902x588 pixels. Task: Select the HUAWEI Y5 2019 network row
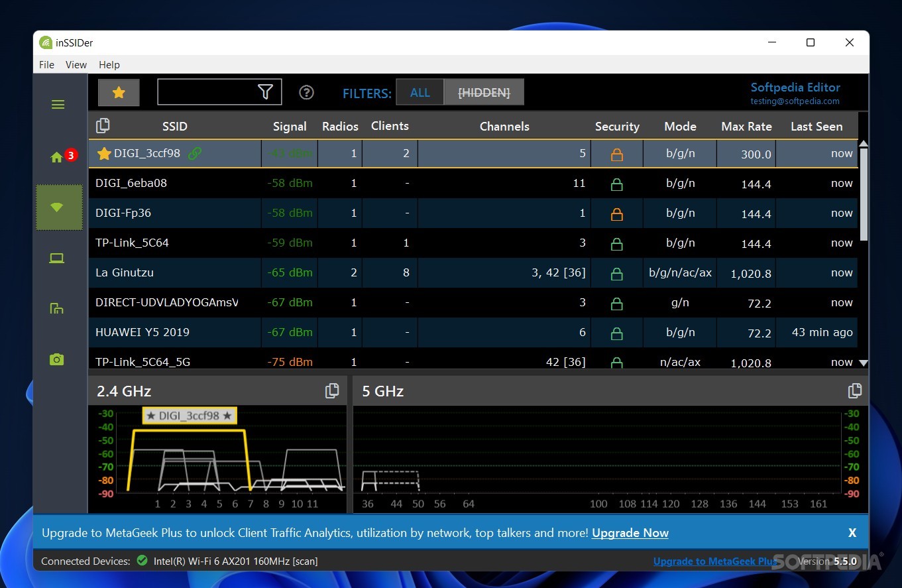473,332
